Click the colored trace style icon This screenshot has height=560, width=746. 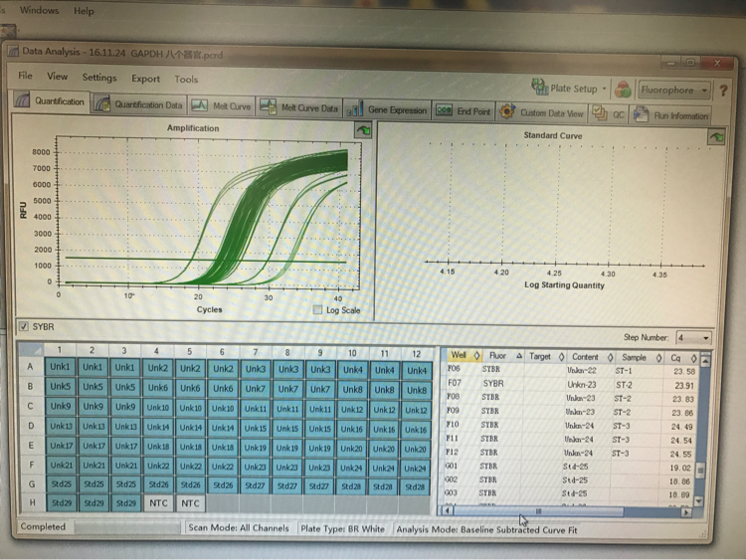tap(623, 89)
